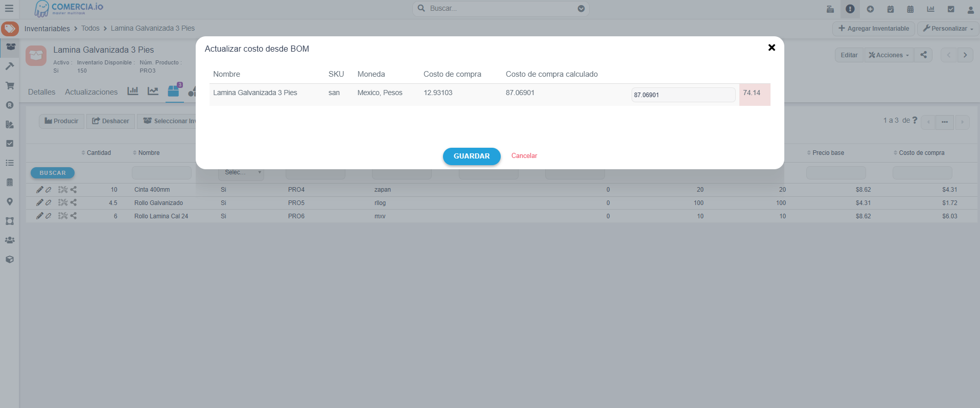Viewport: 980px width, 408px height.
Task: Open the hamburger menu
Action: point(9,9)
